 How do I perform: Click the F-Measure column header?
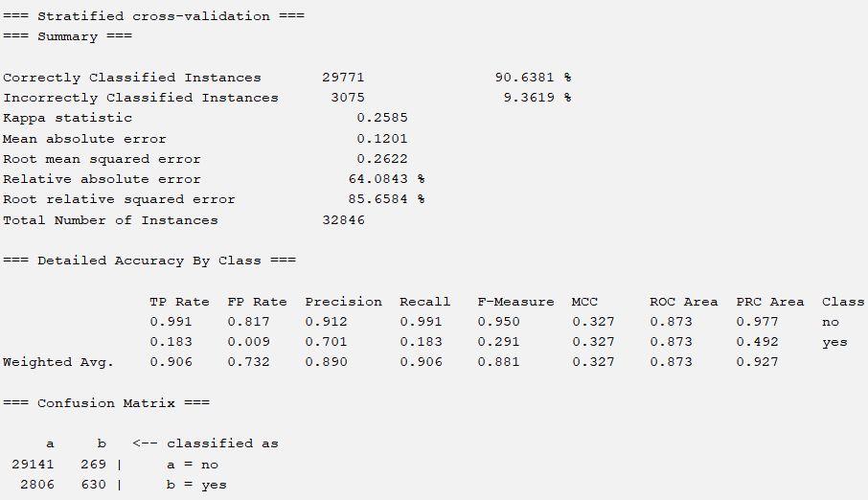tap(515, 302)
